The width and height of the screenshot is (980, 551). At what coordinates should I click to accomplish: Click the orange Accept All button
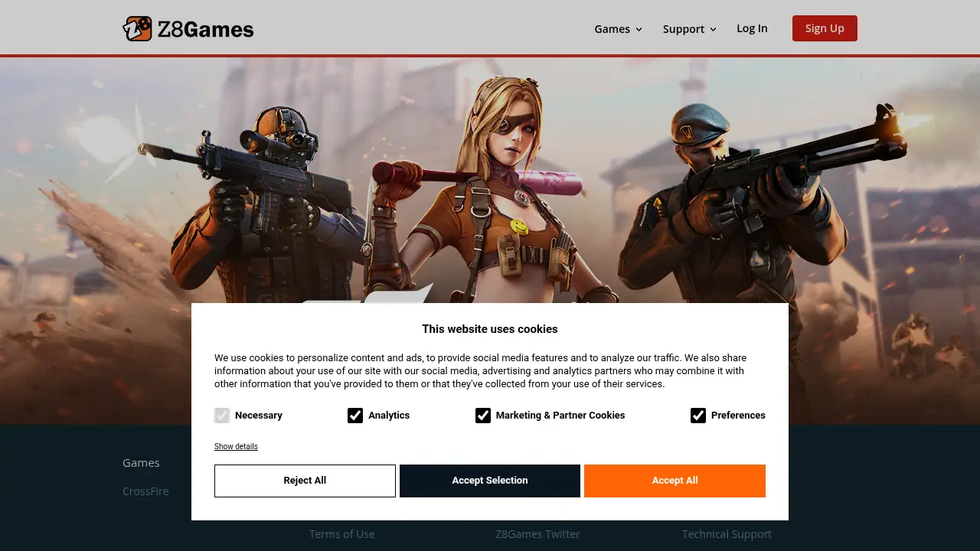coord(675,481)
